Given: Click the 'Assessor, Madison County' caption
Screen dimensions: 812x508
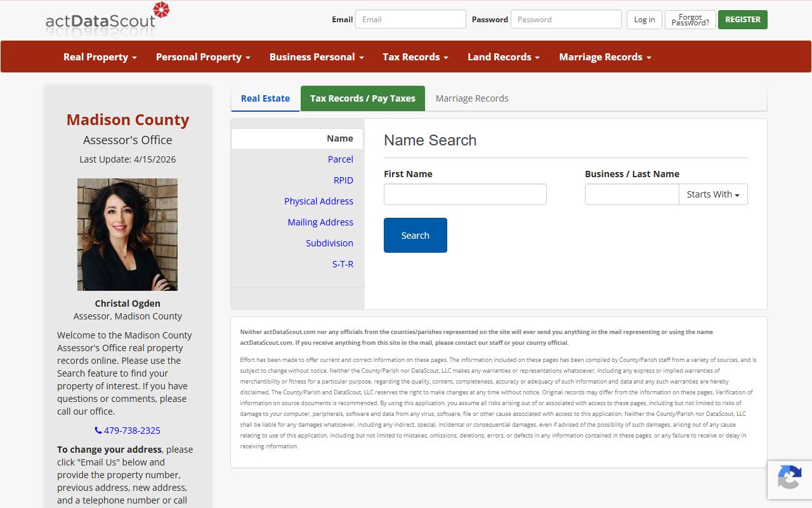Looking at the screenshot, I should [x=128, y=316].
